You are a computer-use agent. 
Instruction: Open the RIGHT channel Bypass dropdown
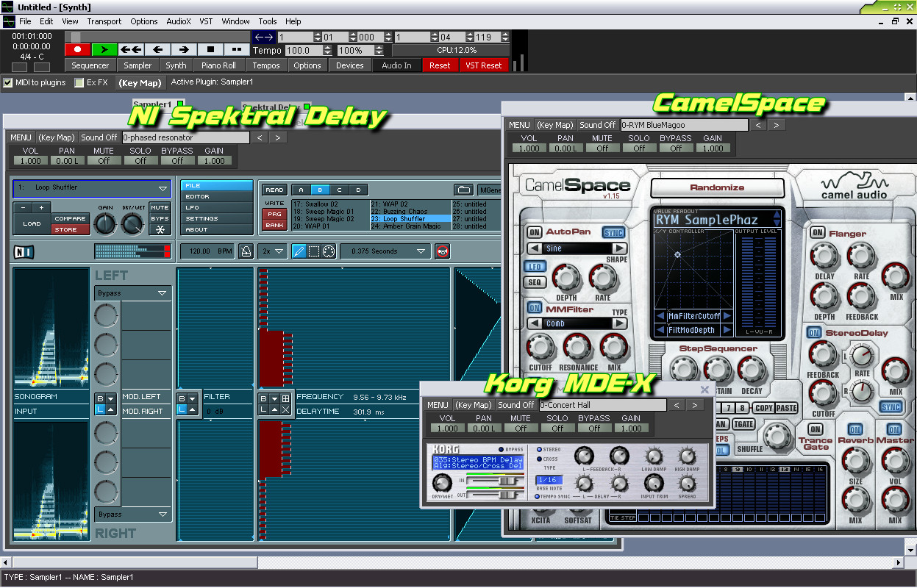(132, 514)
